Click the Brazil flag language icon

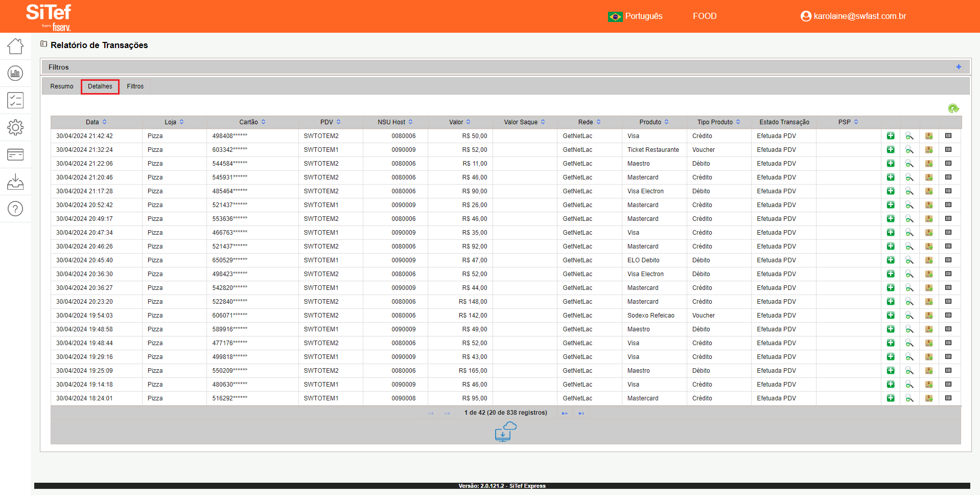click(615, 17)
